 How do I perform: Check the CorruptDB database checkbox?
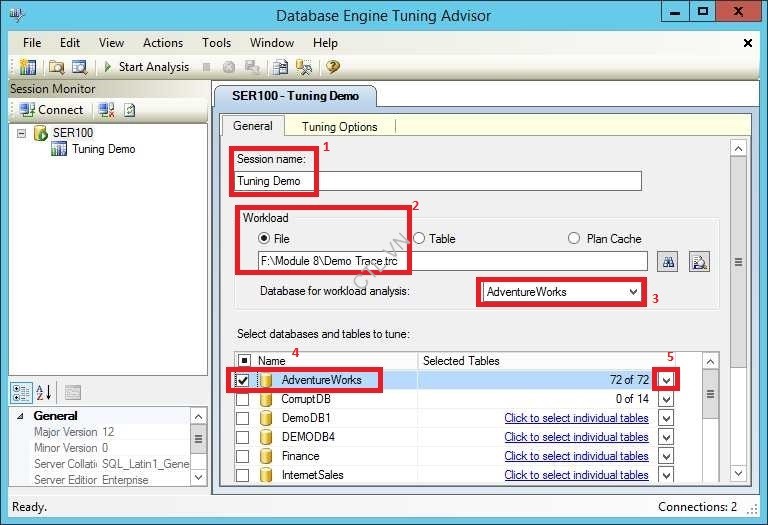coord(243,399)
